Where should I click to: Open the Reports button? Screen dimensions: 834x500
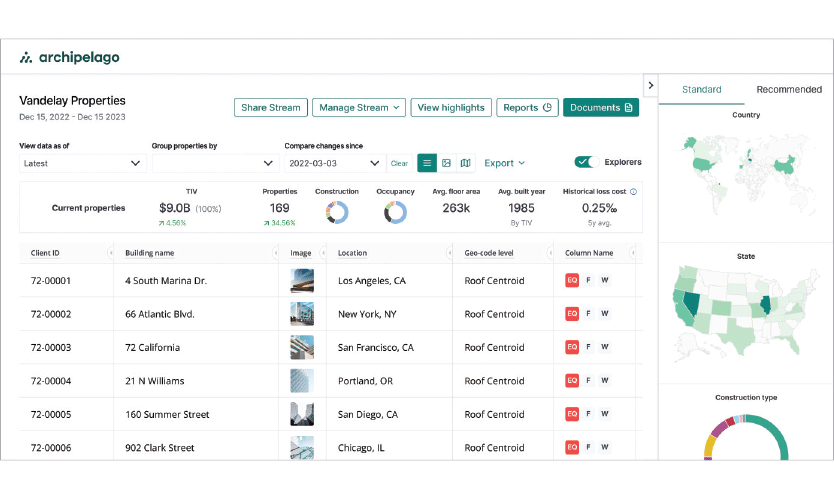tap(527, 107)
